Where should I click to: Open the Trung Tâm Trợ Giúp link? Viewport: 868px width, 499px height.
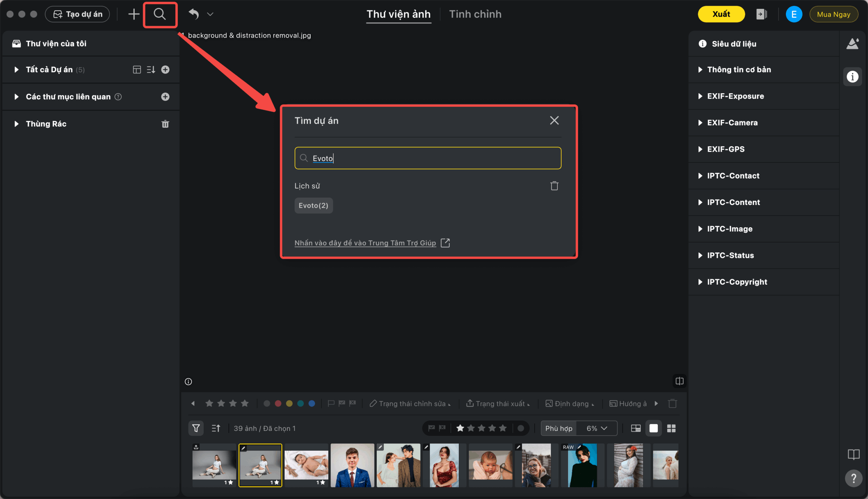(365, 243)
